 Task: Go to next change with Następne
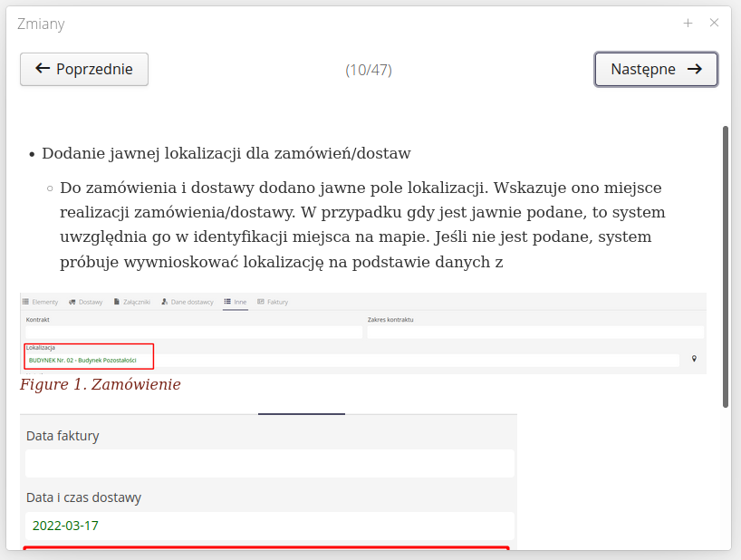tap(656, 69)
